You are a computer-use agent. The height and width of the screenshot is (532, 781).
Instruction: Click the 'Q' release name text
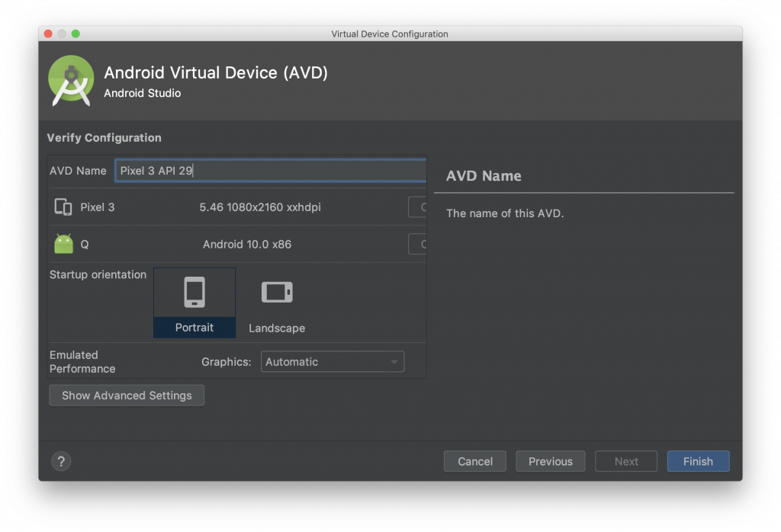click(85, 245)
